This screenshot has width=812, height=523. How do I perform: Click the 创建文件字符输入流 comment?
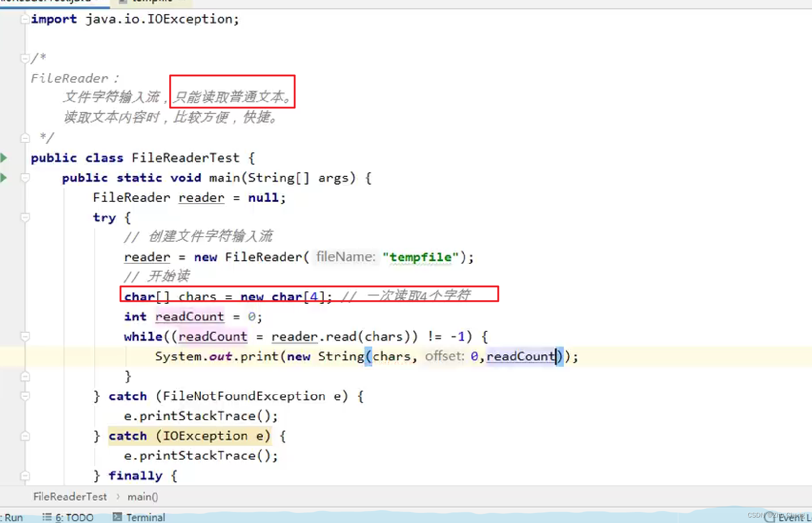[198, 237]
